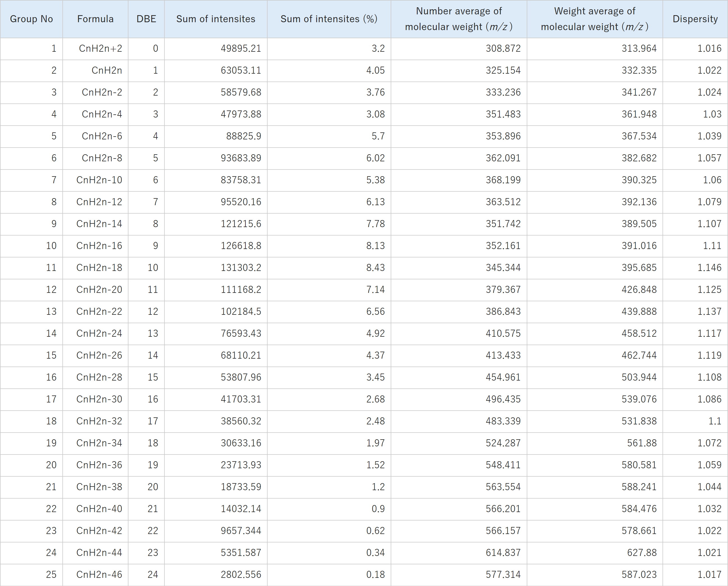Select the CnH2n-18 formula cell

click(x=96, y=268)
